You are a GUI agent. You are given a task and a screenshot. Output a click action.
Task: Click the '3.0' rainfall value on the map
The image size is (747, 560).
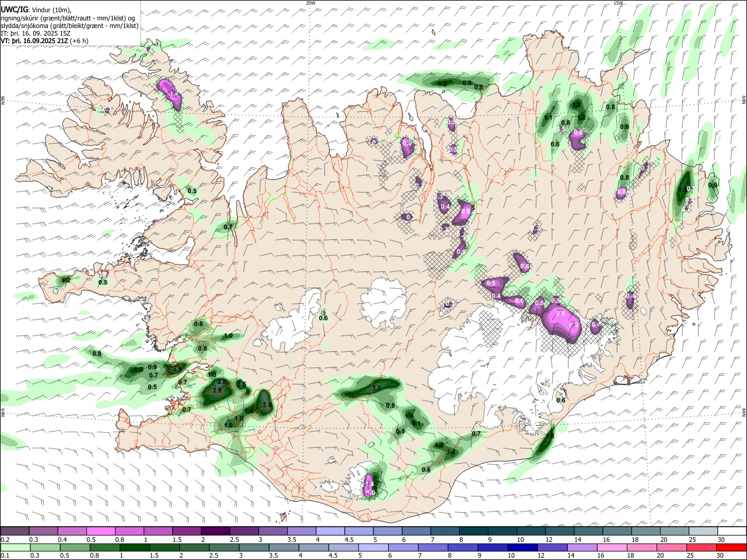point(376,388)
